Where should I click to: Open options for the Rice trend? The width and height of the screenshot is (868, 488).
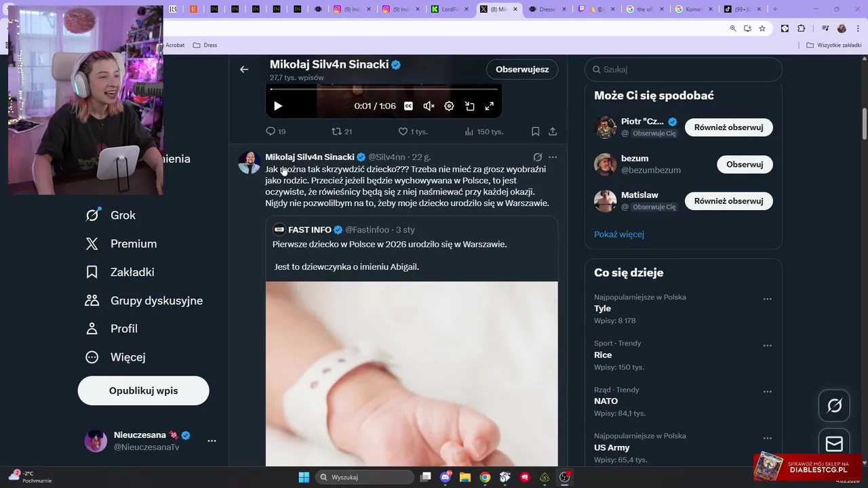point(767,346)
